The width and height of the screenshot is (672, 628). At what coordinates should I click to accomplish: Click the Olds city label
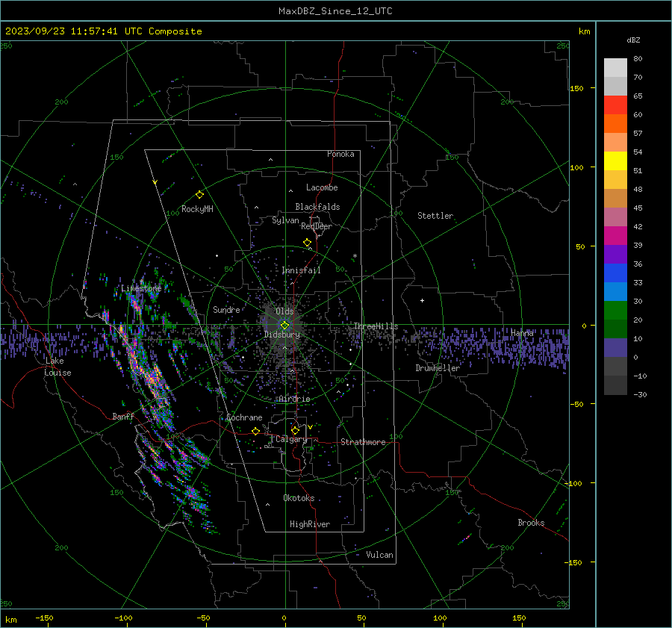284,311
